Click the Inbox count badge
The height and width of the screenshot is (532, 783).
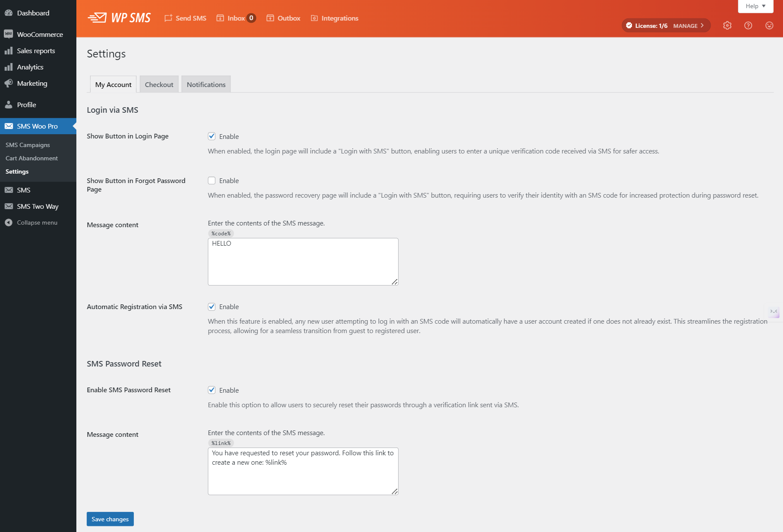tap(251, 18)
